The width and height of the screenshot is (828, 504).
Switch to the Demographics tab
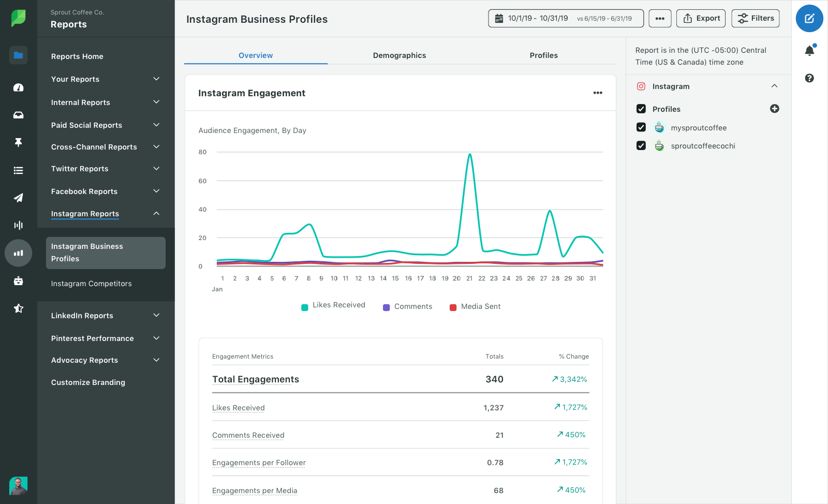tap(400, 55)
